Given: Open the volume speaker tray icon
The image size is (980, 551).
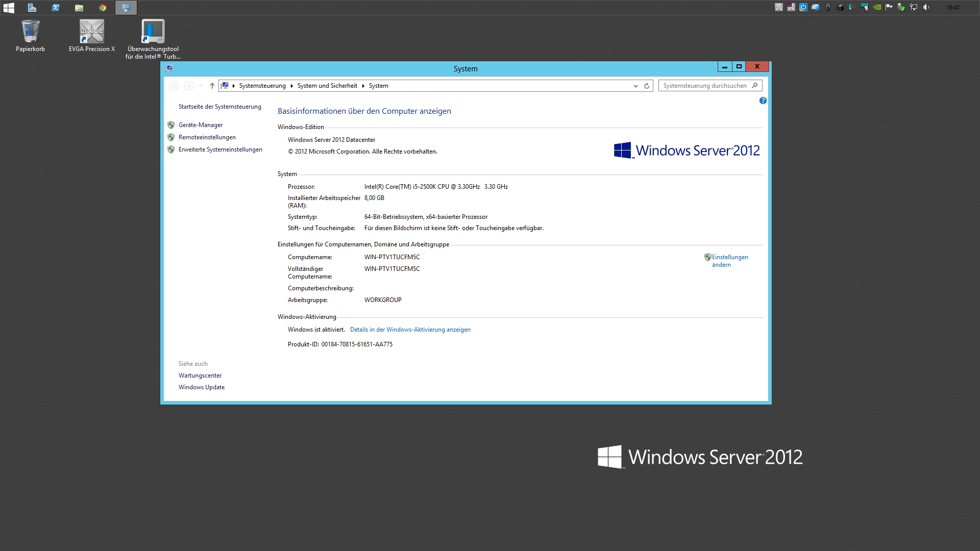Looking at the screenshot, I should [x=926, y=7].
